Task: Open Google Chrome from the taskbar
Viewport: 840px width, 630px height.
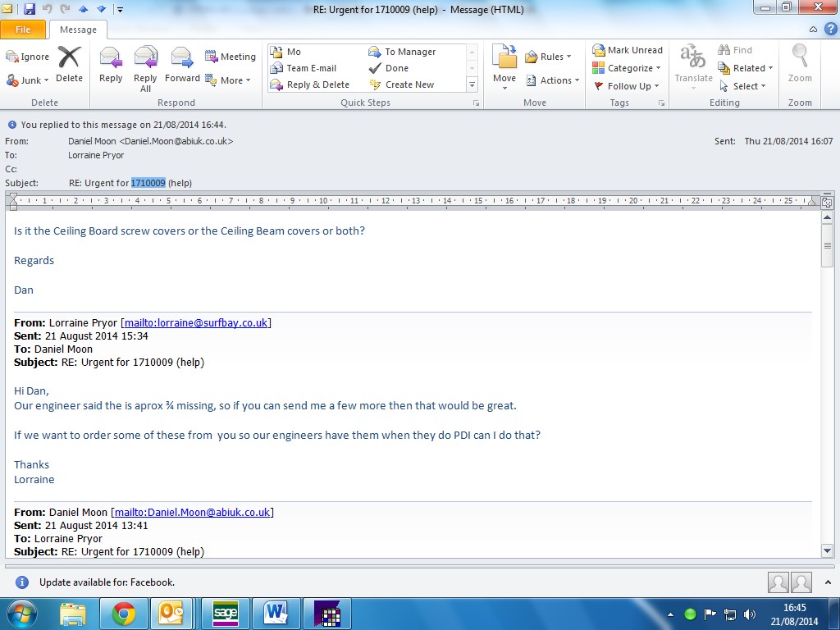Action: [x=124, y=614]
